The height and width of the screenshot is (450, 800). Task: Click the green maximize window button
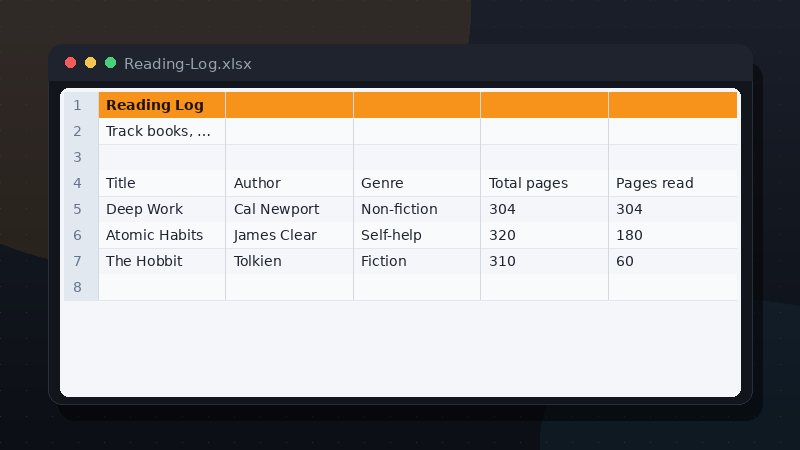pyautogui.click(x=110, y=63)
